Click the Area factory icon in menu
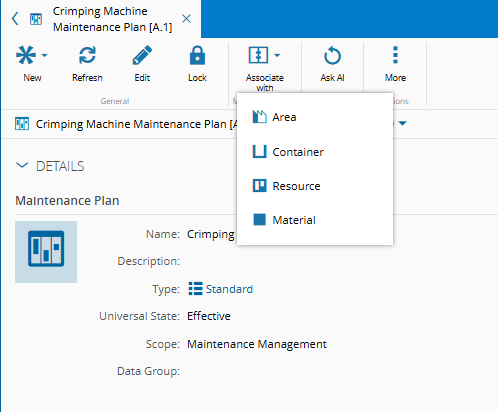 (x=259, y=117)
